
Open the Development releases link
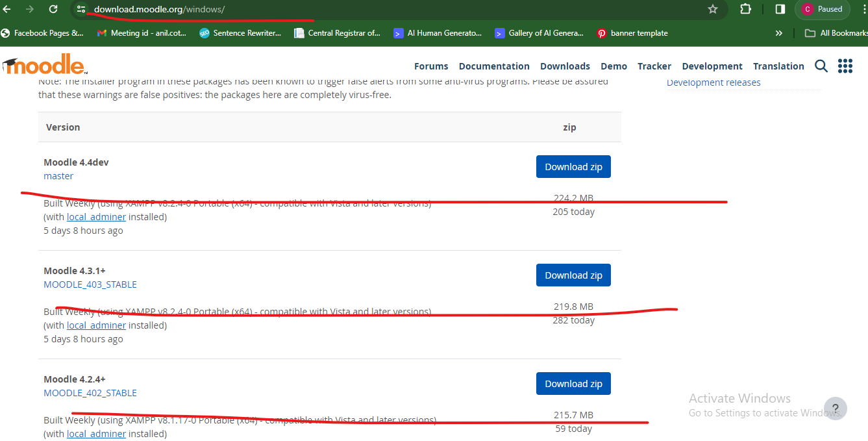pos(713,82)
